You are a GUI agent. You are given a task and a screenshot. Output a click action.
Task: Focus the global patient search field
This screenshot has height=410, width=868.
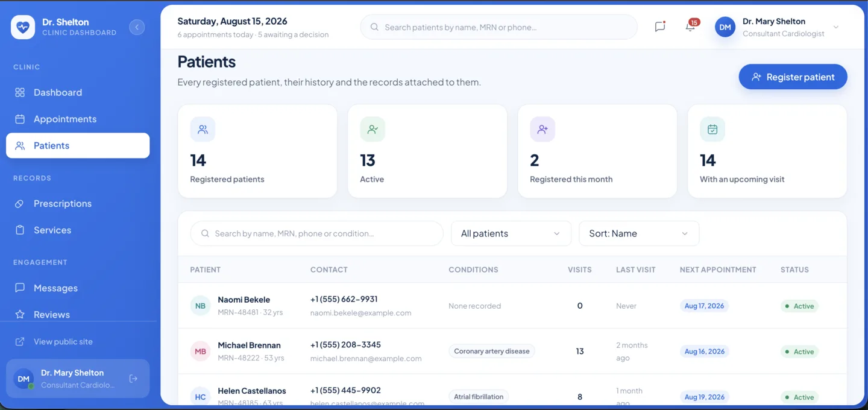pos(498,27)
